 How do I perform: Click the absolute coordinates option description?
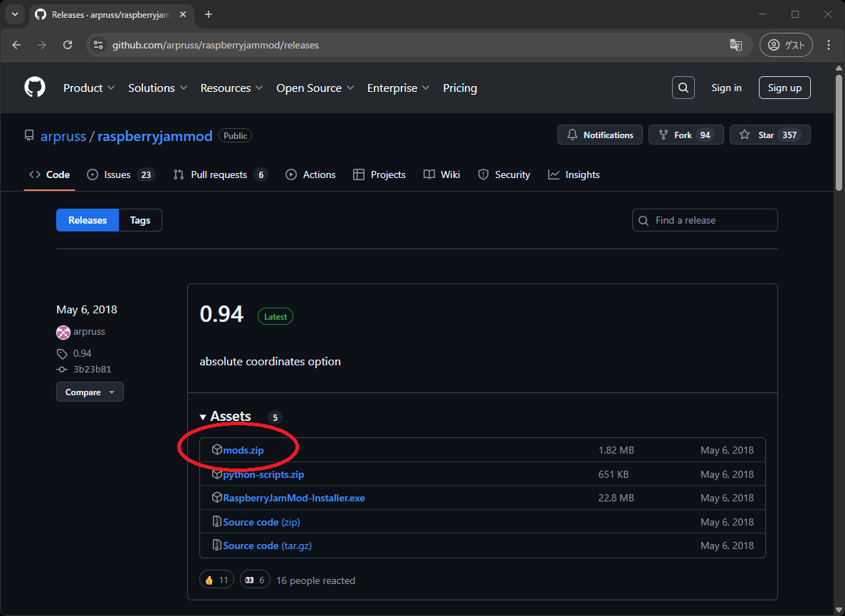pos(270,362)
